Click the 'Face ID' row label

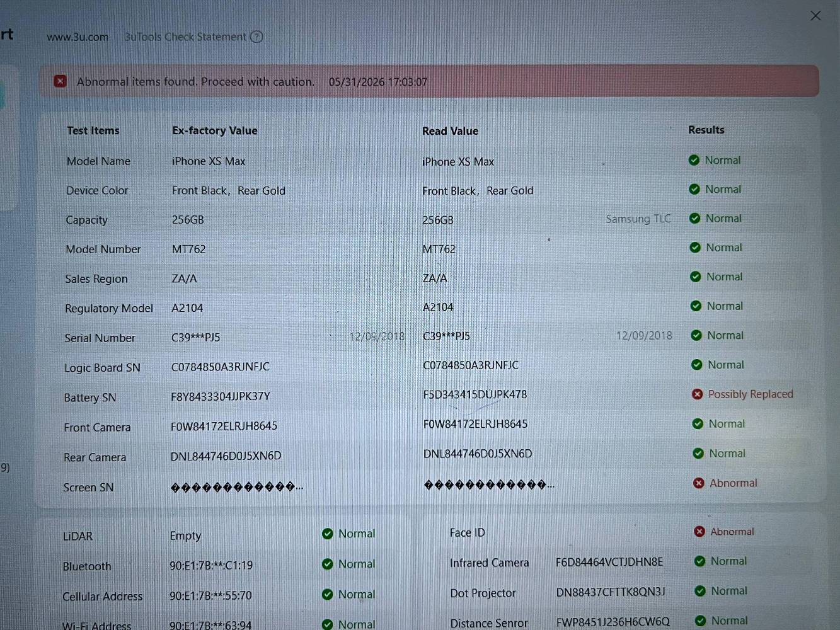point(468,533)
